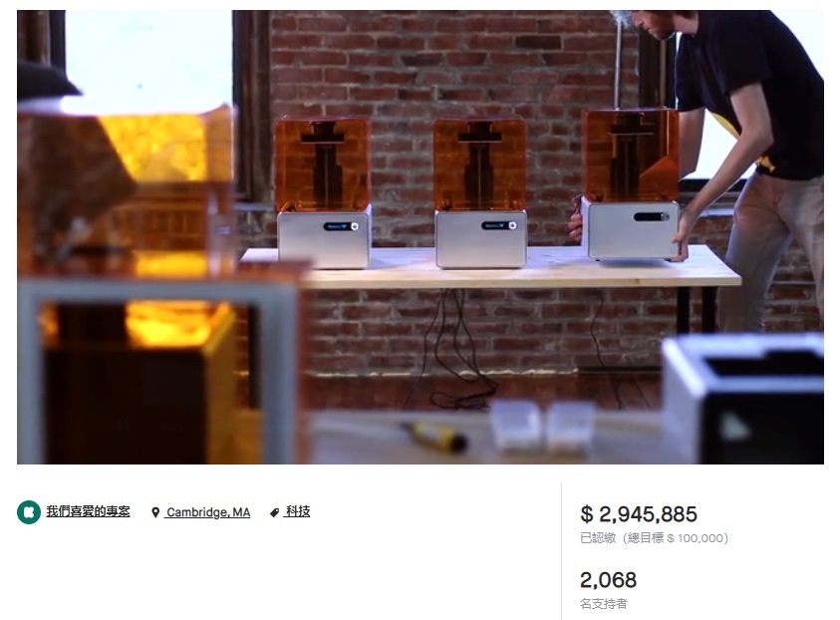Click the yellow screwdriver in the foreground
Viewport: 840px width, 620px height.
click(433, 436)
